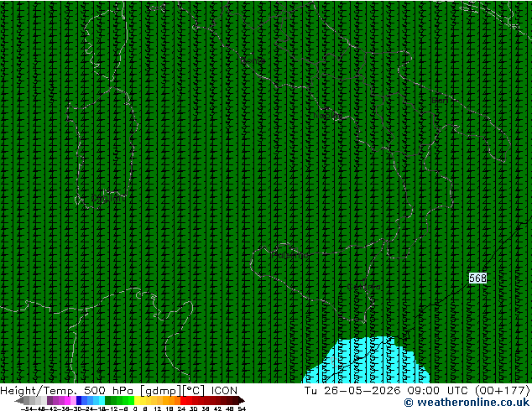Pick the dark green -18 swatch on the scale

click(108, 400)
